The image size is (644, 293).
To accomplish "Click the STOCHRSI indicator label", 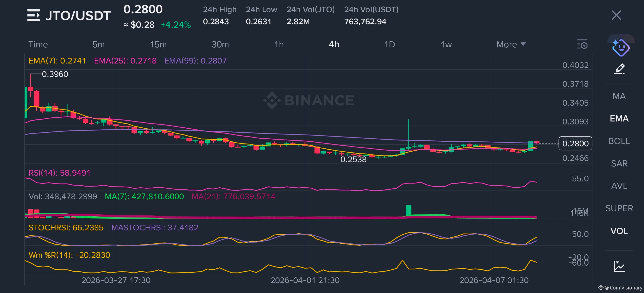I will pos(66,227).
